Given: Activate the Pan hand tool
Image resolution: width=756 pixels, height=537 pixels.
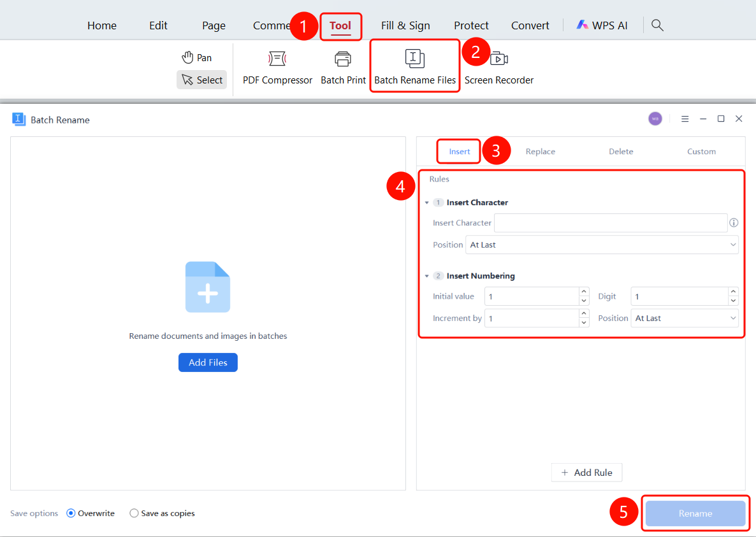Looking at the screenshot, I should point(197,58).
